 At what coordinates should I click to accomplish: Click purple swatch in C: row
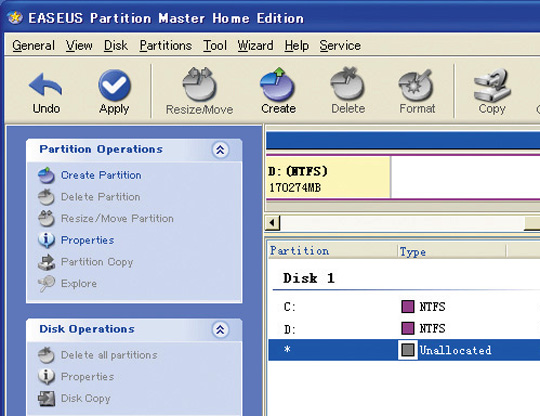point(408,306)
